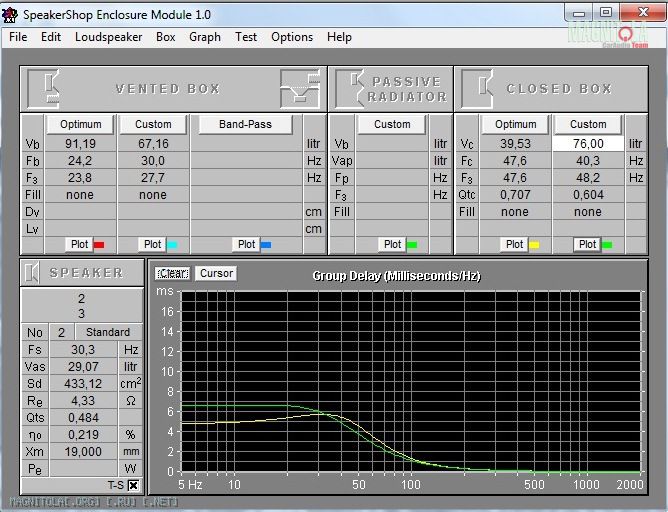Image resolution: width=668 pixels, height=512 pixels.
Task: Click the Band-Pass button
Action: tap(245, 124)
